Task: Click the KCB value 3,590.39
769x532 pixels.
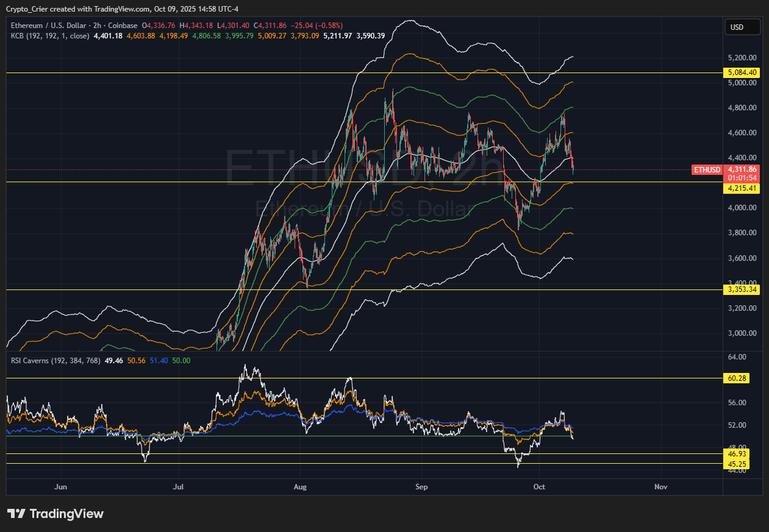Action: click(x=371, y=36)
